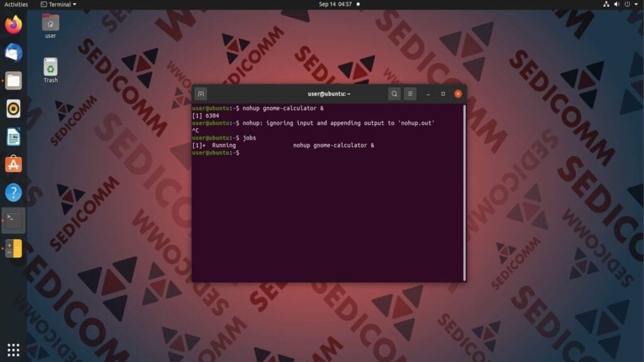Open Ubuntu Software store in dock
The width and height of the screenshot is (644, 362).
[x=13, y=164]
